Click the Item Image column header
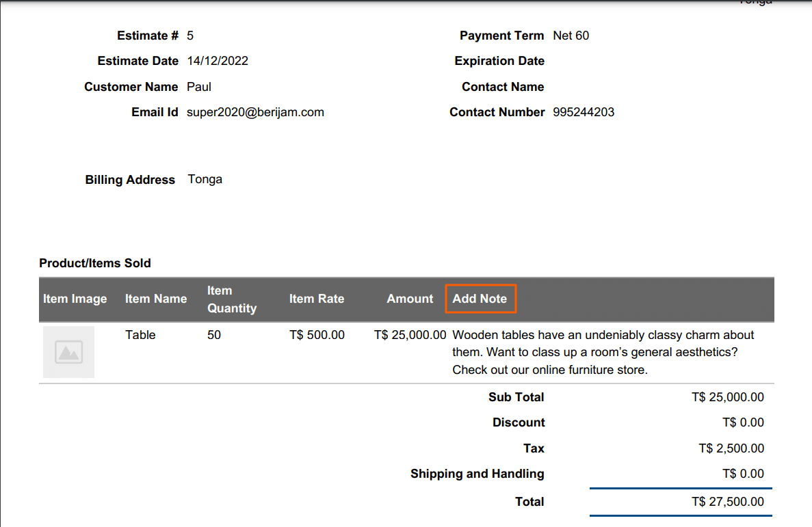 click(75, 299)
